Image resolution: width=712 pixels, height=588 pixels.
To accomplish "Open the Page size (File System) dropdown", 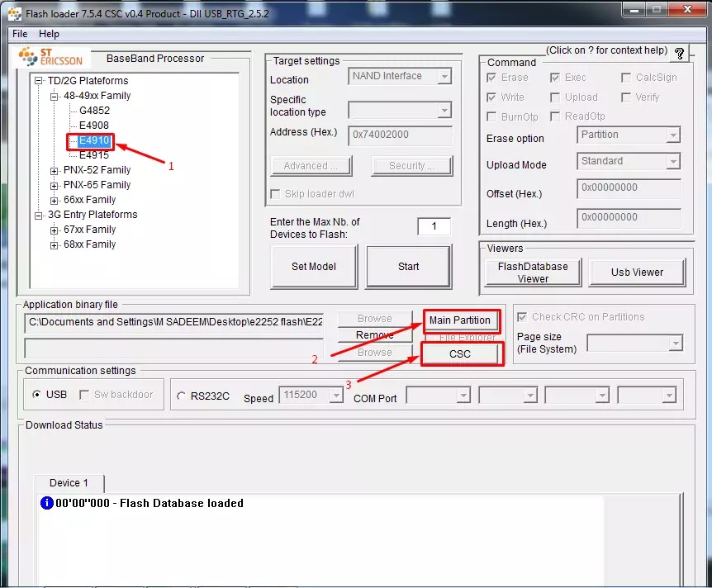I will [x=635, y=344].
